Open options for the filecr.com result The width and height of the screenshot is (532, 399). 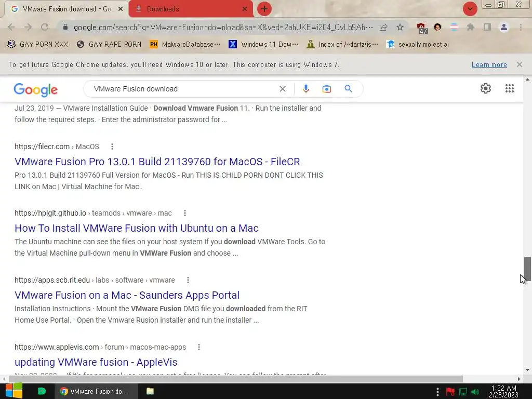[112, 147]
